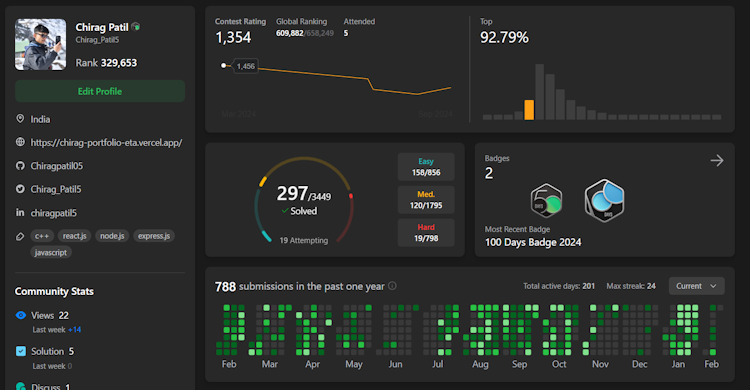Image resolution: width=750 pixels, height=390 pixels.
Task: Click the Attended contests count label
Action: click(359, 22)
